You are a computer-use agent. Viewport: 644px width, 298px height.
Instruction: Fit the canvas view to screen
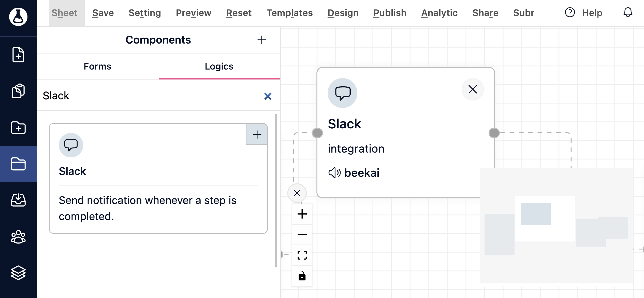(x=302, y=255)
